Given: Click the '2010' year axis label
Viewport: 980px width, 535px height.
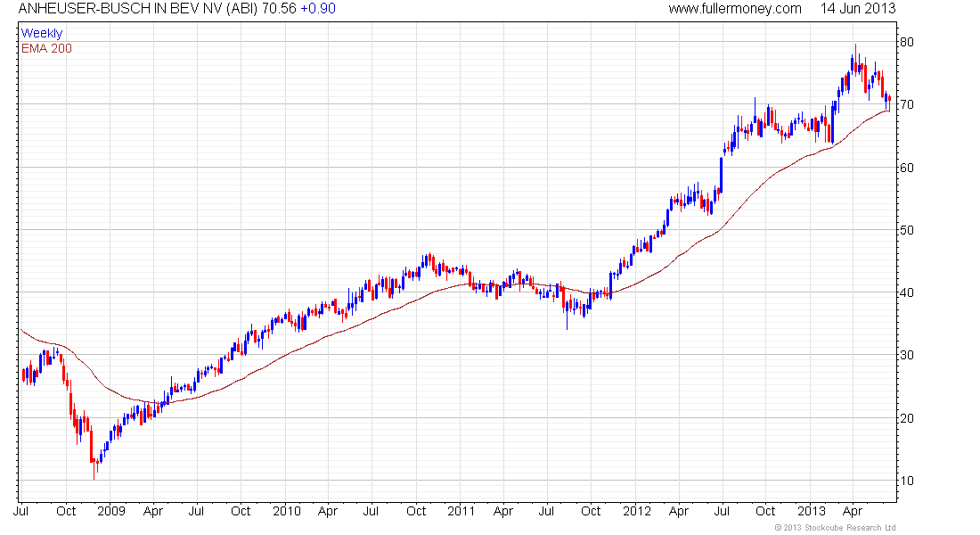Looking at the screenshot, I should pos(286,511).
